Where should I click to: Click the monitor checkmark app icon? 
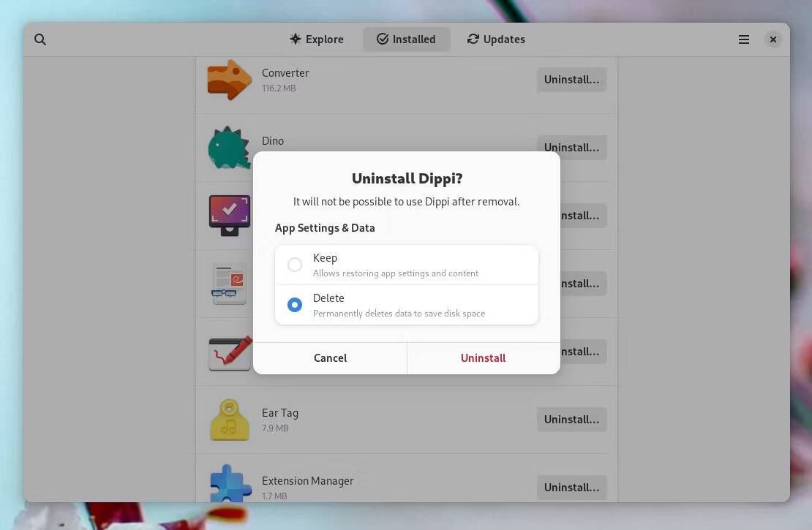(230, 215)
